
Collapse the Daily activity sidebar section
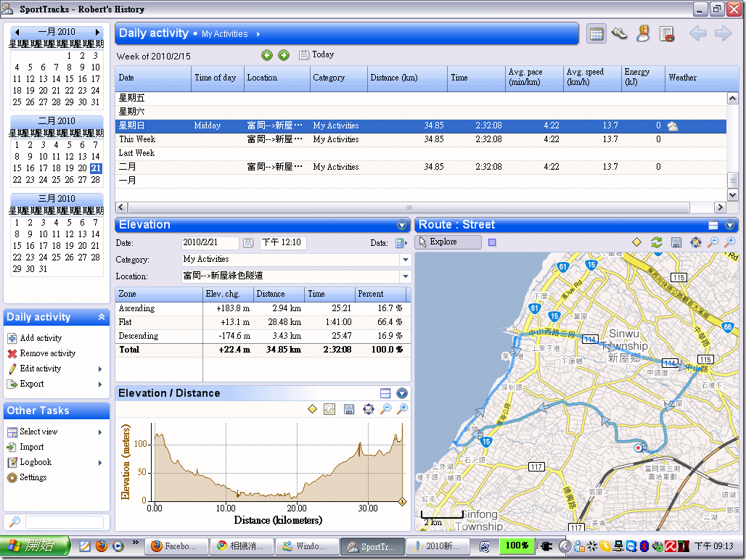click(x=102, y=317)
